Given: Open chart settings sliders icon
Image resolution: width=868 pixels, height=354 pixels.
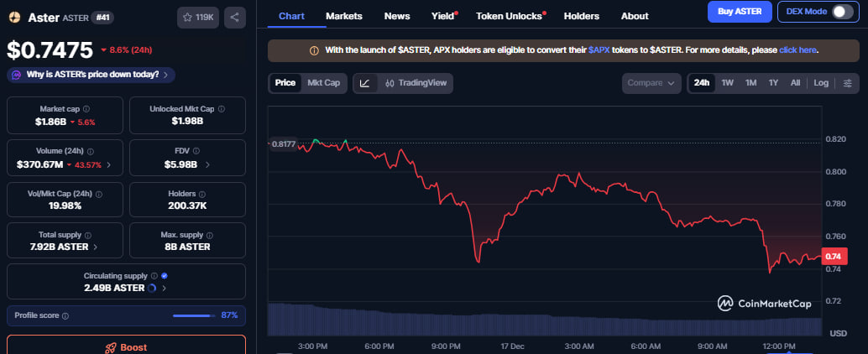Looking at the screenshot, I should pos(847,83).
